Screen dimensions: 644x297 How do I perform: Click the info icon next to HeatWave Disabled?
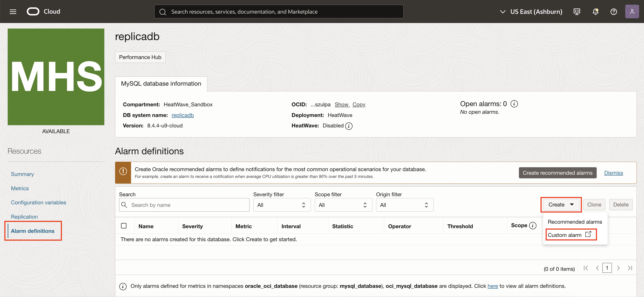(x=349, y=126)
